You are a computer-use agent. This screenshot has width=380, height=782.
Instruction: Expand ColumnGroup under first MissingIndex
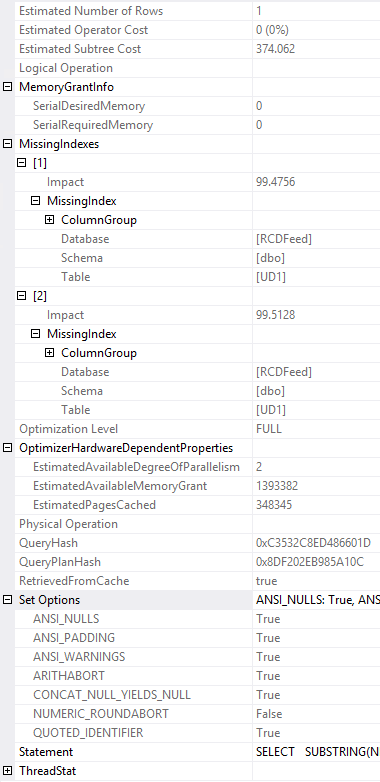point(49,219)
